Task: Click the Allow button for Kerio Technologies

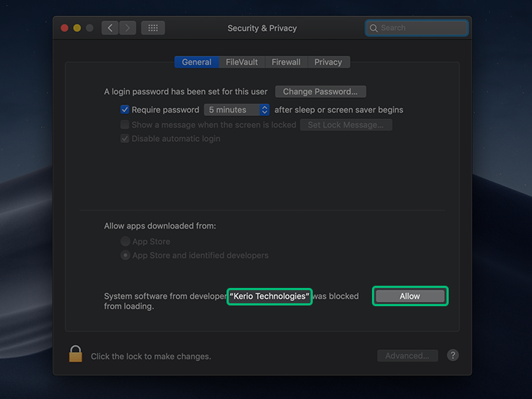Action: point(410,296)
